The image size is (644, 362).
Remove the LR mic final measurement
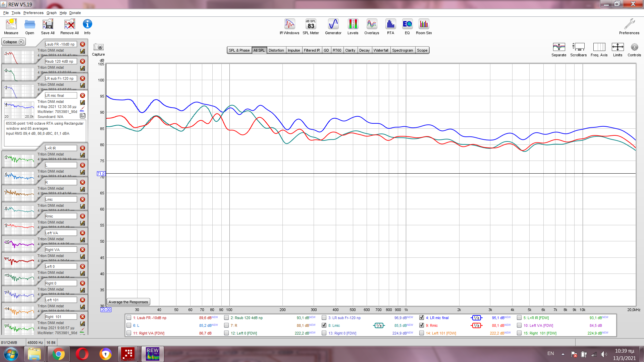click(83, 96)
